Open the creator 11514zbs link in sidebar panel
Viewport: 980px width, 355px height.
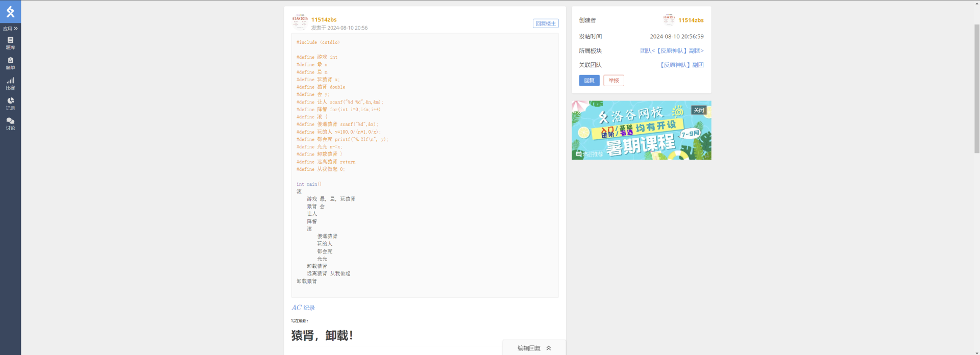tap(691, 20)
